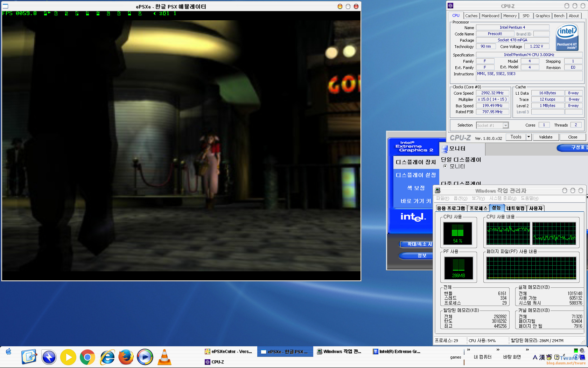Click the Validate button in CPU-Z
Screen dimensions: 588x368
pos(546,137)
